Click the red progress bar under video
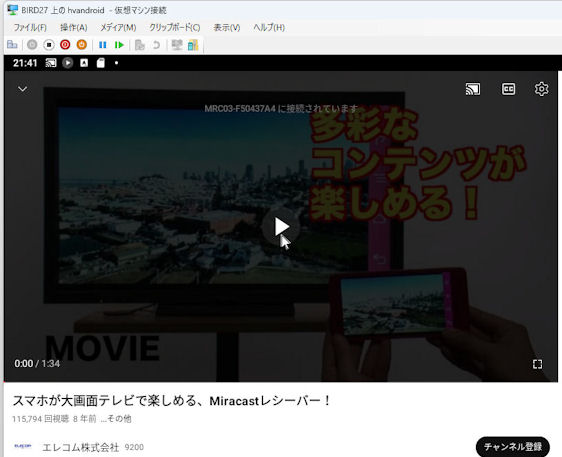The height and width of the screenshot is (457, 562). pos(281,382)
